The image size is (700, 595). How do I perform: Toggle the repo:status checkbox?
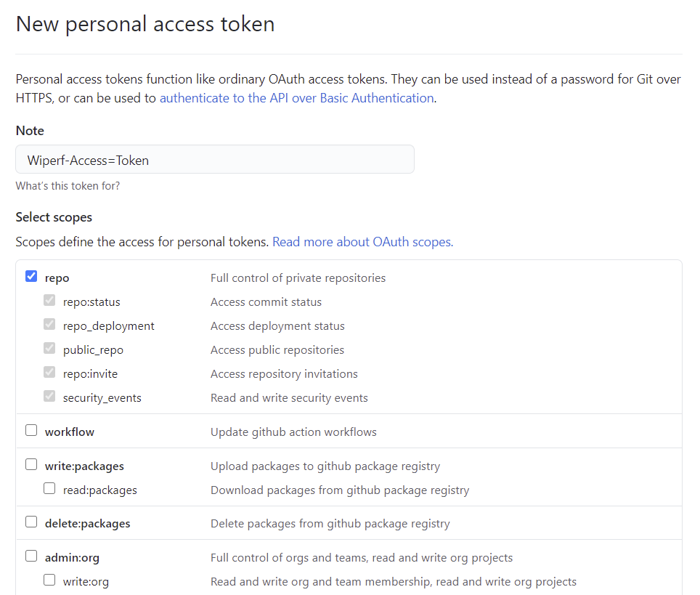click(x=49, y=300)
